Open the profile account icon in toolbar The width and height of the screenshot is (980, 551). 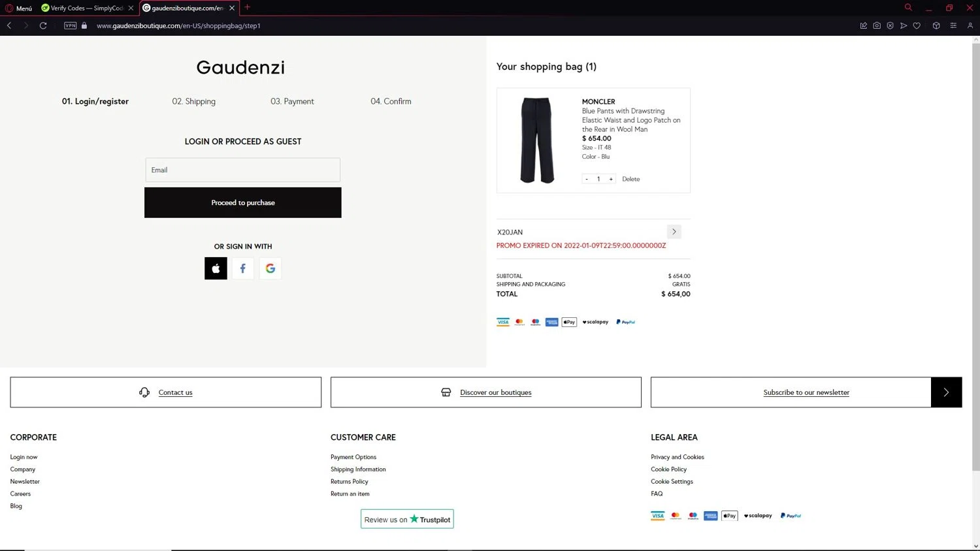[970, 25]
